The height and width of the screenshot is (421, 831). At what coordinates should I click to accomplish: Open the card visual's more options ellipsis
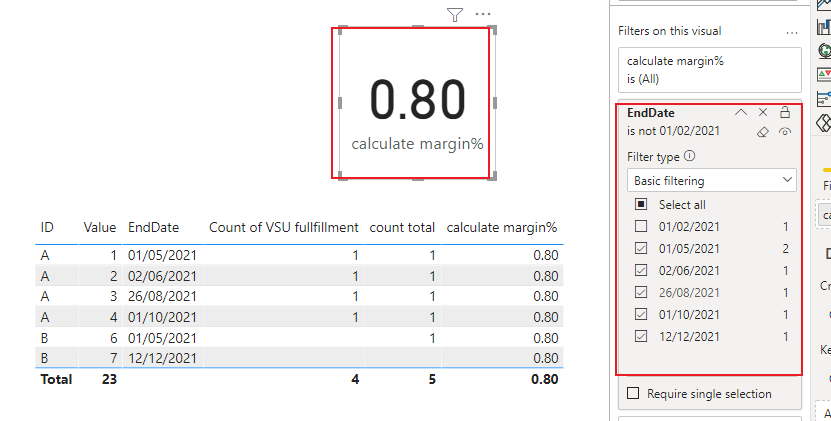(483, 14)
